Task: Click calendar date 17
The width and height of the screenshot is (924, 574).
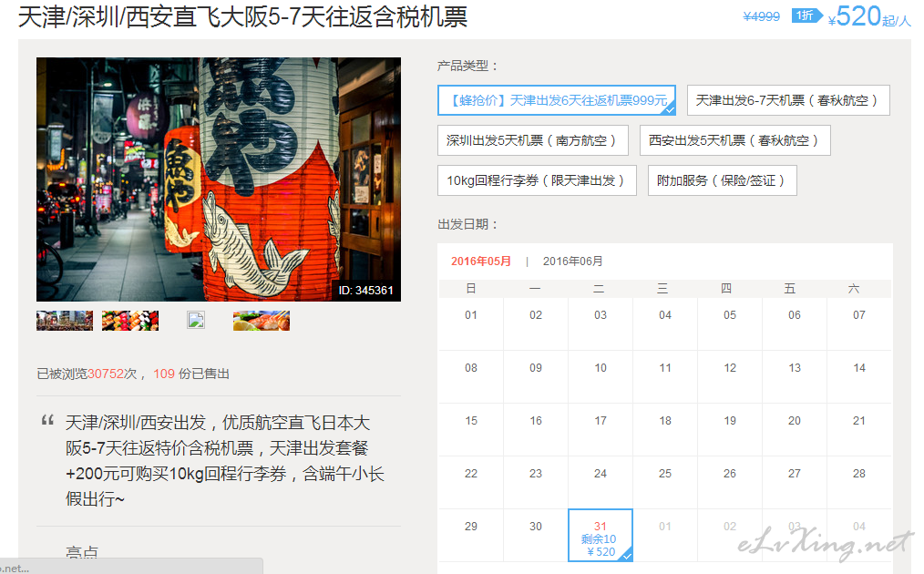Action: [x=601, y=421]
